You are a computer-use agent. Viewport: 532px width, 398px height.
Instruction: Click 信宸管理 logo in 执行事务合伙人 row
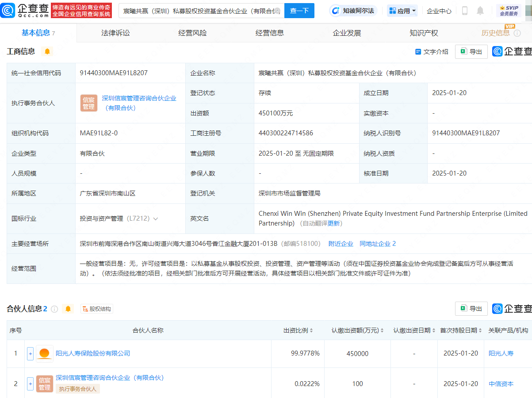click(89, 103)
